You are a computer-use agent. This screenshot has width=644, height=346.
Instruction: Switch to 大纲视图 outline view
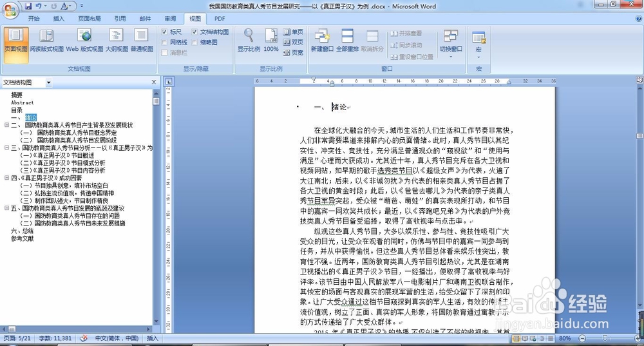click(x=117, y=41)
